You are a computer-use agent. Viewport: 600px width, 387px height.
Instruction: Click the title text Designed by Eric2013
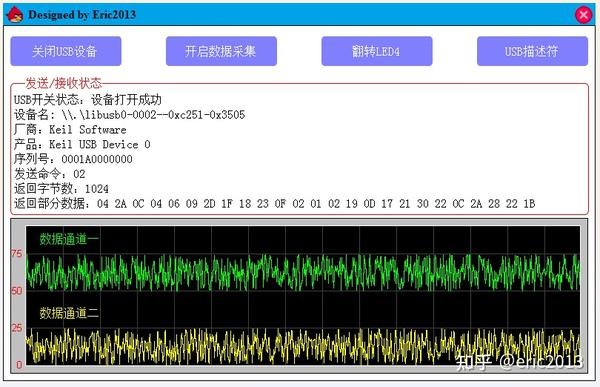[82, 15]
